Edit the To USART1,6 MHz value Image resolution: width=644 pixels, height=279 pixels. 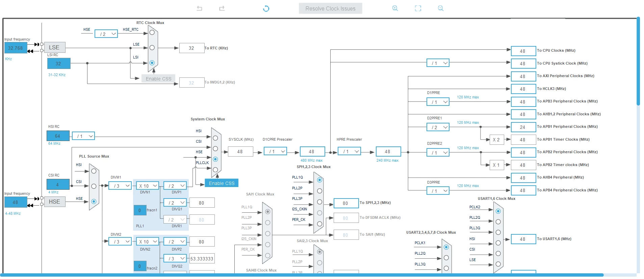point(523,239)
